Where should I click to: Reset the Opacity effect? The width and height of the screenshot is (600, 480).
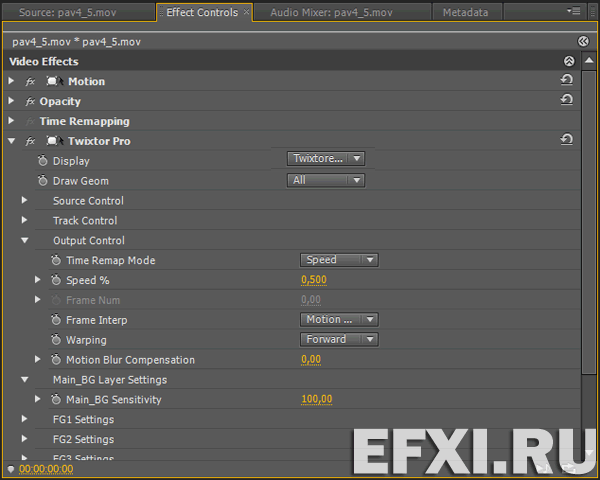567,100
